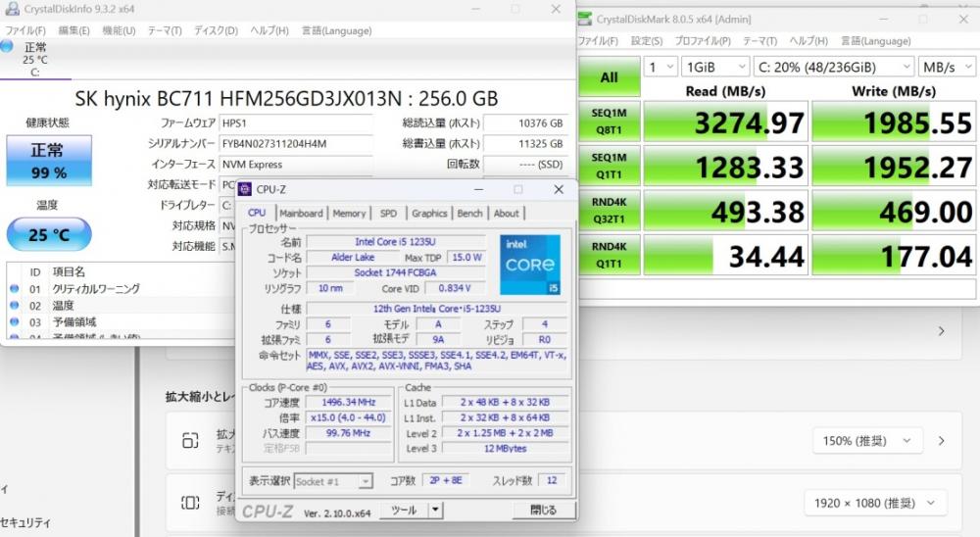
Task: Click the 25 °C temperature button
Action: pos(49,234)
